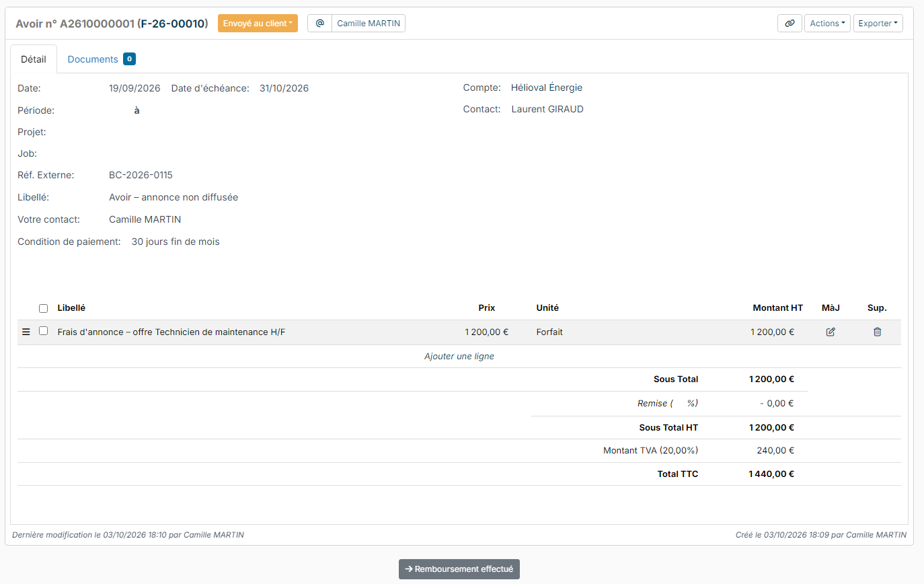Click the chain link icon button

point(790,24)
